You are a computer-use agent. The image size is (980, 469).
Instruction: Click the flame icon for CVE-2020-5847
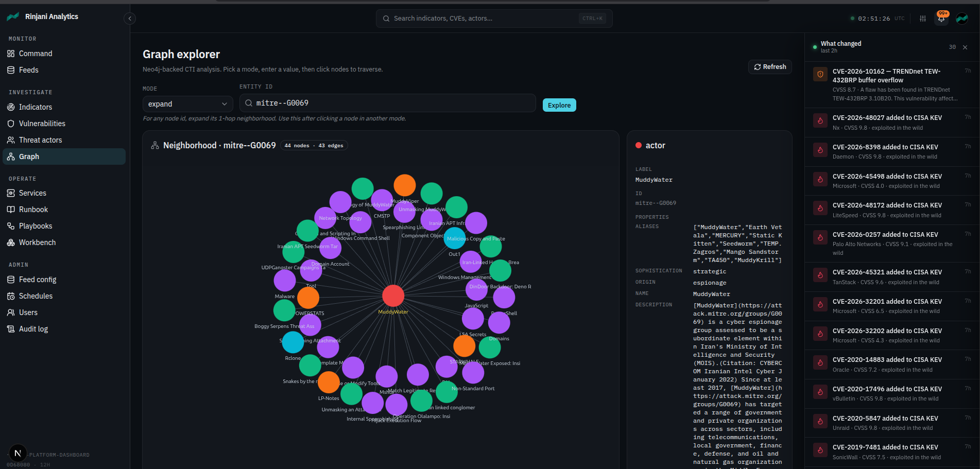click(820, 421)
